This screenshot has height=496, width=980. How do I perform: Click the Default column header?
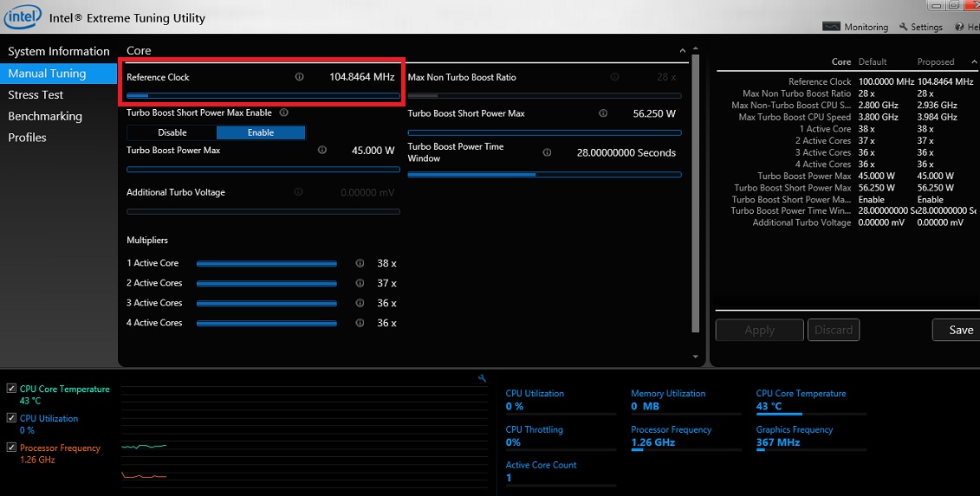coord(873,61)
